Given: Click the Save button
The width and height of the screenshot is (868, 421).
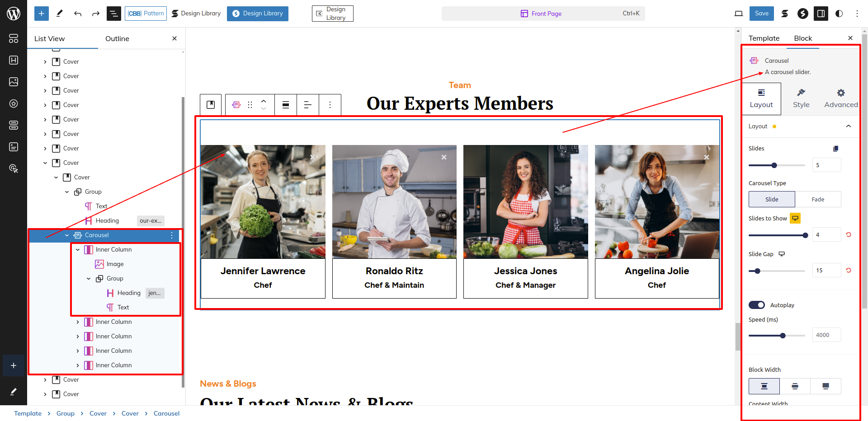Looking at the screenshot, I should [761, 14].
